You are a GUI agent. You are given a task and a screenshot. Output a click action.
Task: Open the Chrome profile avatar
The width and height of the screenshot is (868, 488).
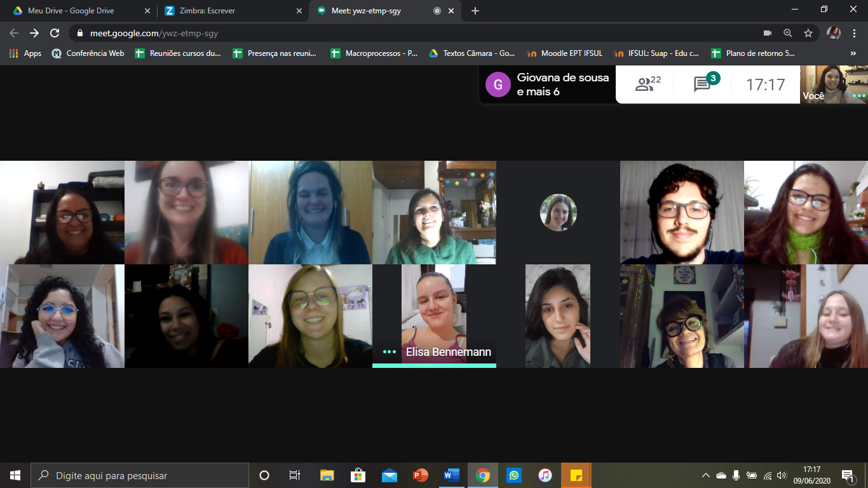(x=834, y=33)
